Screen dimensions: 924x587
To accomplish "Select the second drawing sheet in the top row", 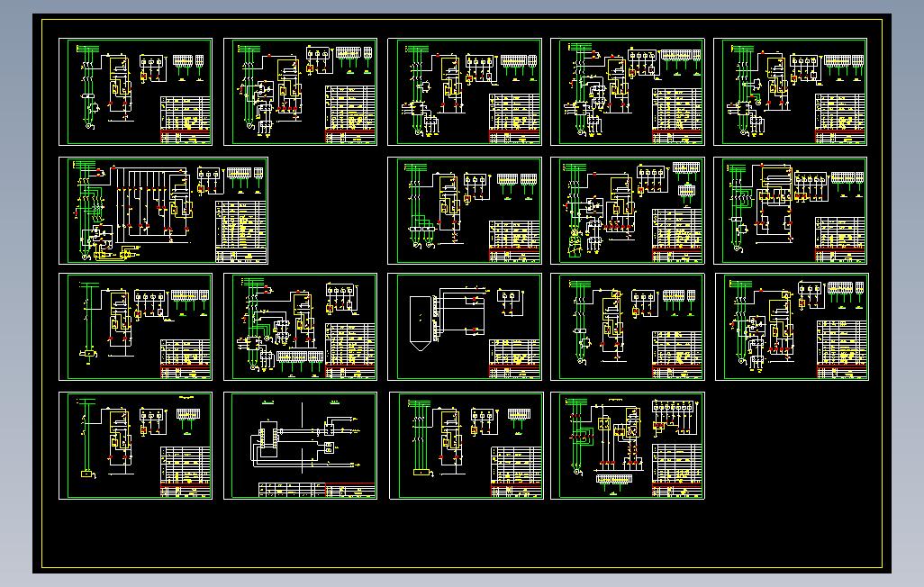I will click(x=301, y=92).
